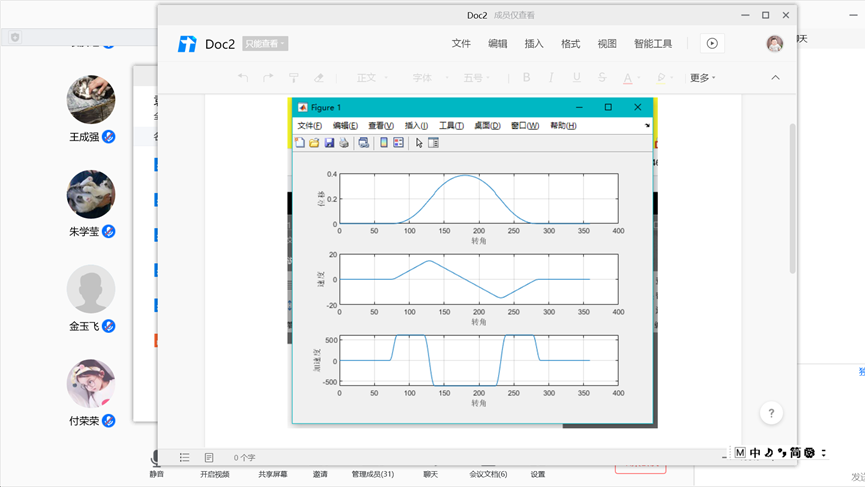Expand the 只能查看 permission dropdown
The image size is (865, 487).
[265, 44]
